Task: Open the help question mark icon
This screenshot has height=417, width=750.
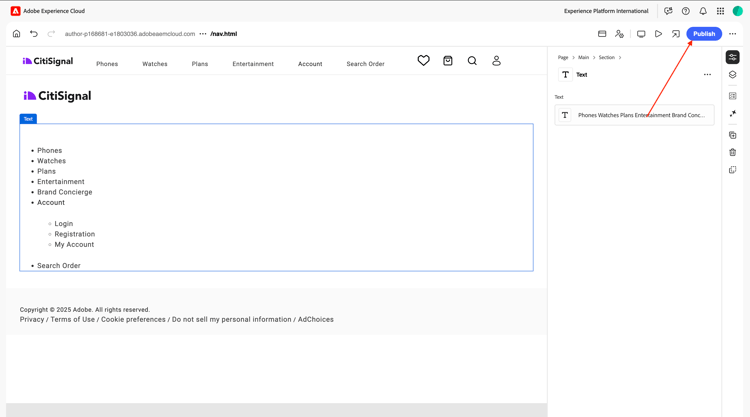Action: click(685, 11)
